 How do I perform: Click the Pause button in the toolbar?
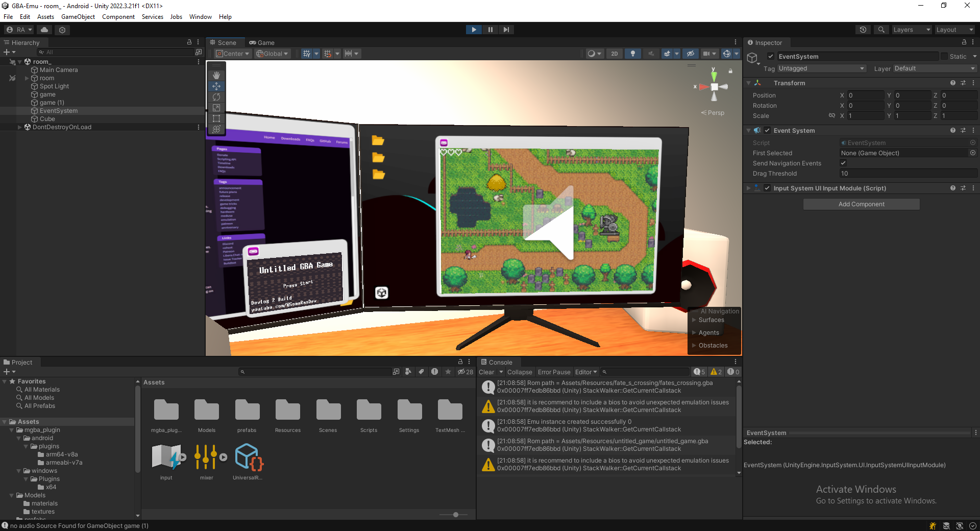[490, 30]
